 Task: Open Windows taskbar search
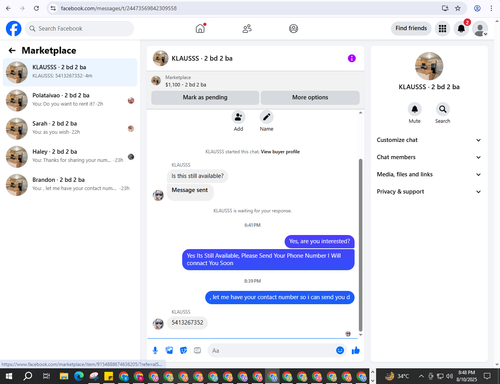(28, 376)
